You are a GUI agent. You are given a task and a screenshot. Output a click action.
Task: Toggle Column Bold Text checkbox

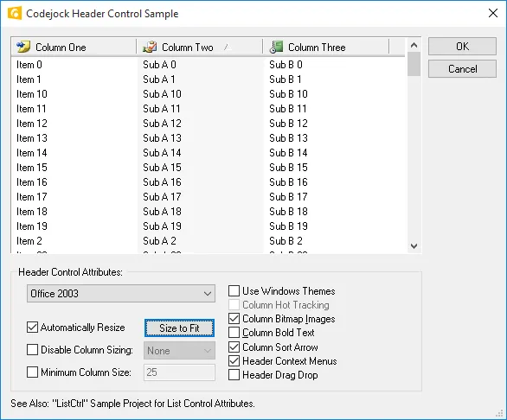(234, 333)
